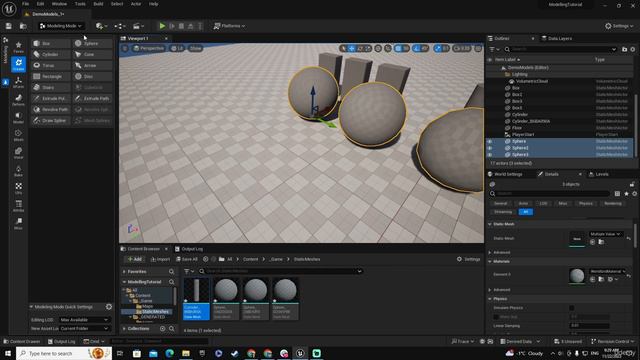Switch to the Data Layers tab
This screenshot has width=640, height=360.
coord(557,38)
